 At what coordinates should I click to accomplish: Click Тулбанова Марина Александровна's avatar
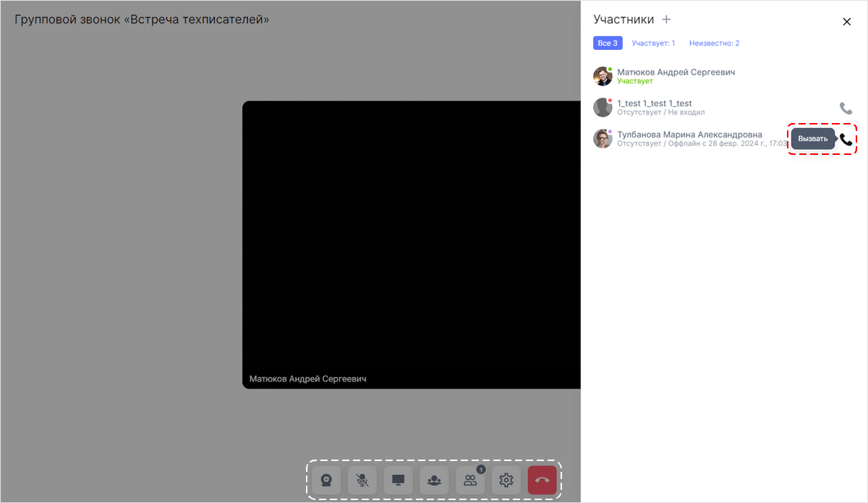pyautogui.click(x=603, y=139)
